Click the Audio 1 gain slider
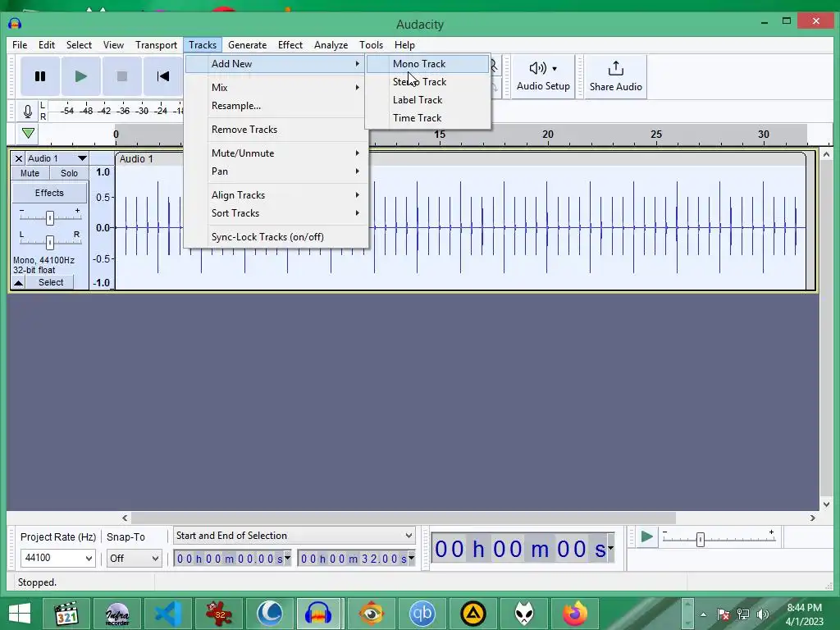This screenshot has width=840, height=630. click(50, 217)
